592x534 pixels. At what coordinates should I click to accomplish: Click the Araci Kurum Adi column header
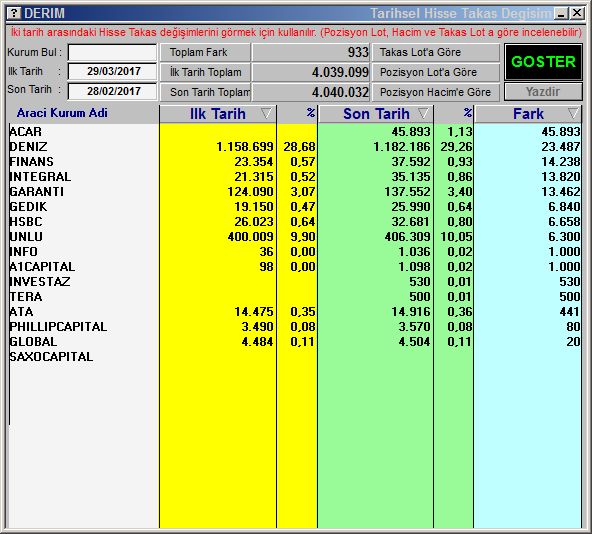tap(62, 113)
